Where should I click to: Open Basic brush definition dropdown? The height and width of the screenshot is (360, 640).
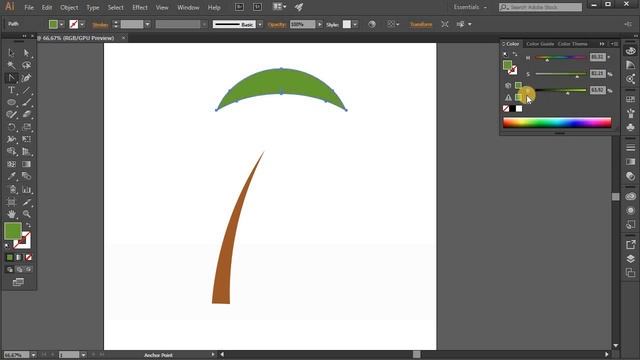[x=260, y=24]
